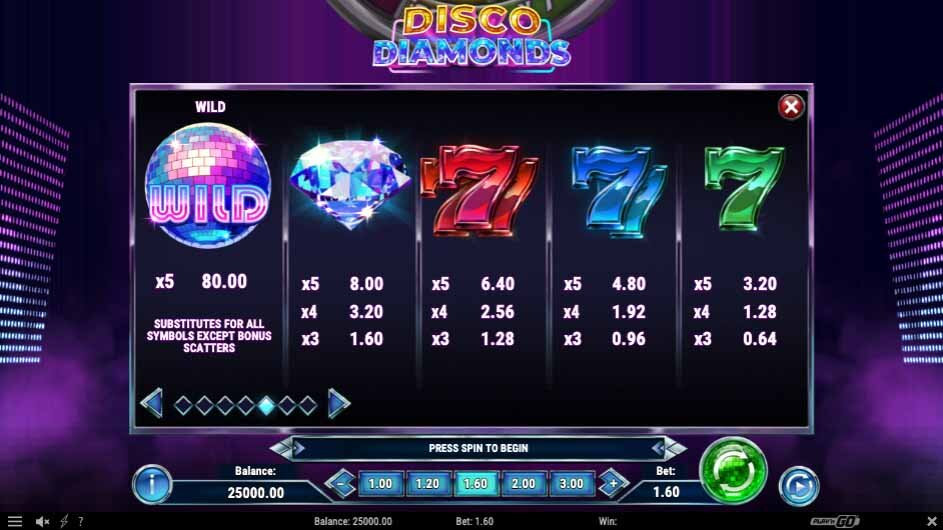Image resolution: width=943 pixels, height=530 pixels.
Task: Jump to the last paytable page diamond
Action: click(x=308, y=405)
